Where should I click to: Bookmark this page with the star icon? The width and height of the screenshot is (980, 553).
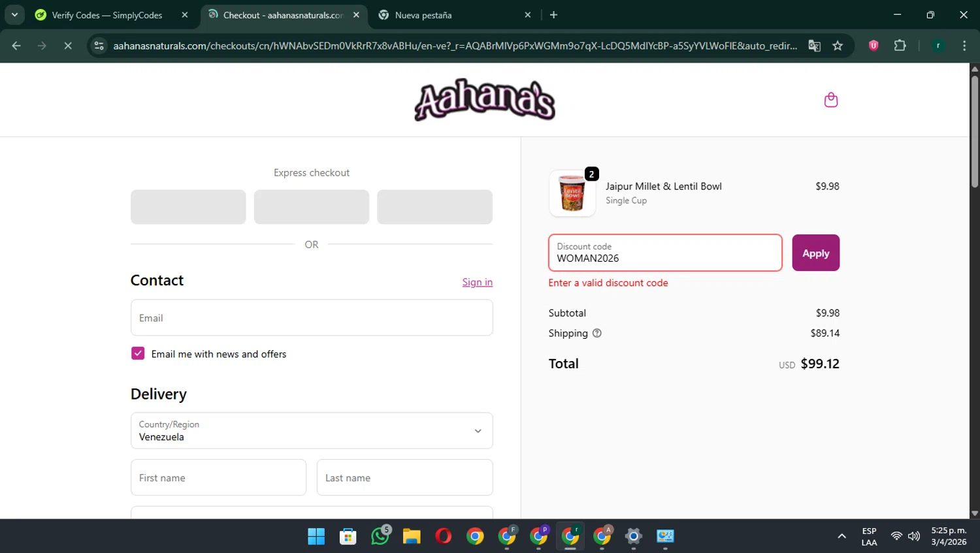[838, 46]
